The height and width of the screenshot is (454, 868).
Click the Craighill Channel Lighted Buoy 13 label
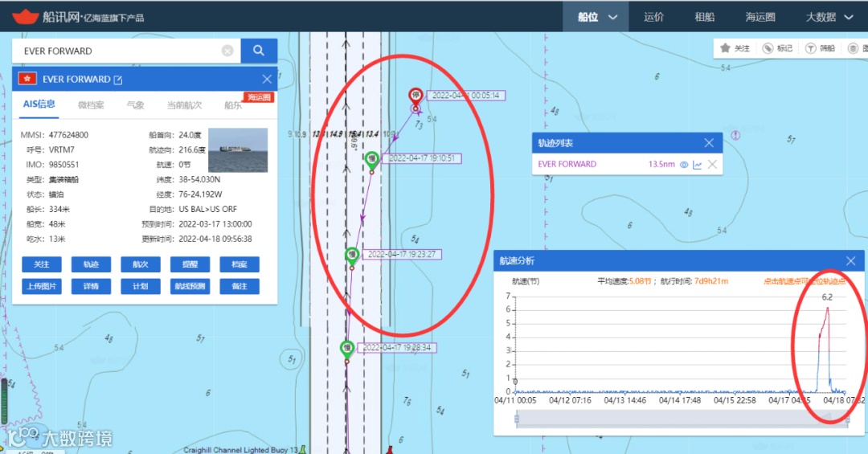coord(241,449)
